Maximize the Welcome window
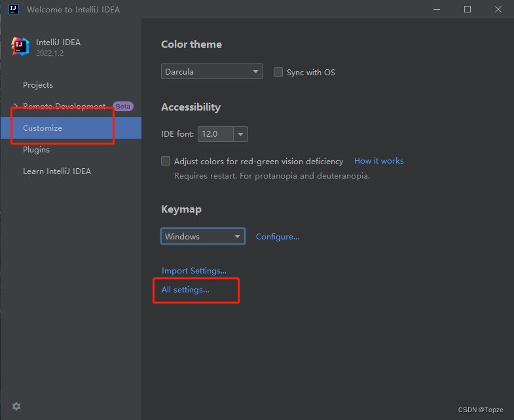 468,9
